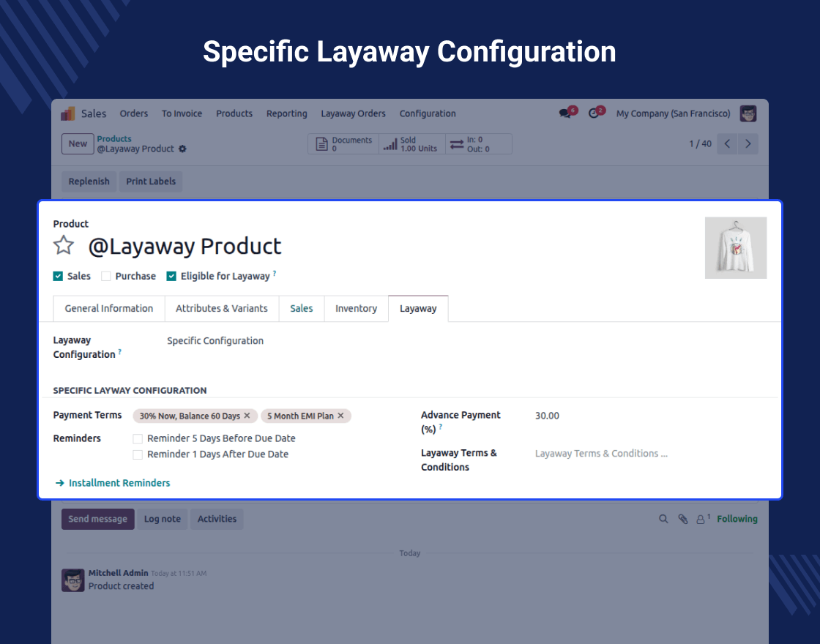Enable Reminder 5 Days Before Due Date
The width and height of the screenshot is (820, 644).
click(138, 438)
